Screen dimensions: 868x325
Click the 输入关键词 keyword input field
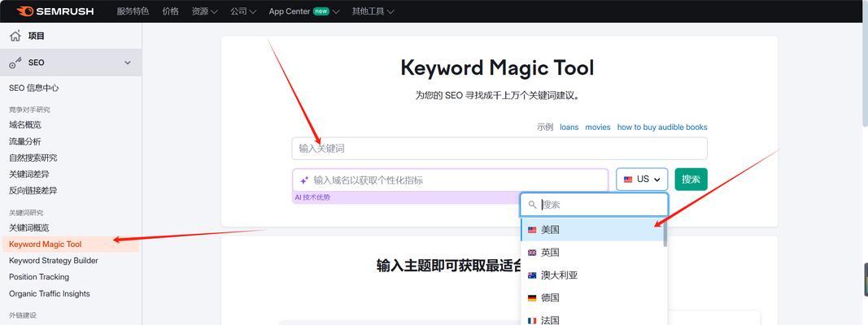(x=499, y=149)
